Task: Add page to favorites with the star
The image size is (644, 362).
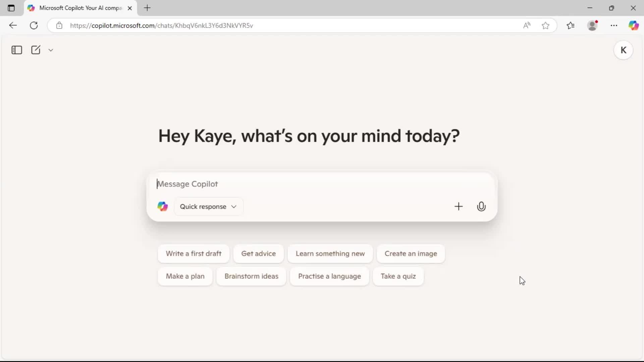Action: pos(546,25)
